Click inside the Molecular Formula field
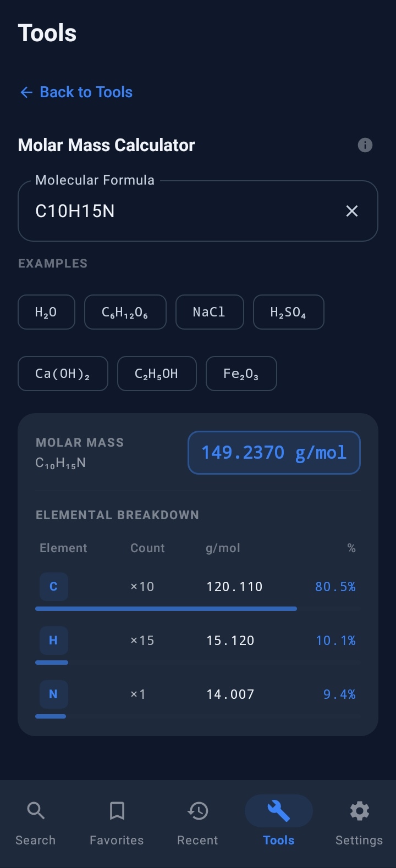This screenshot has width=396, height=868. tap(165, 211)
